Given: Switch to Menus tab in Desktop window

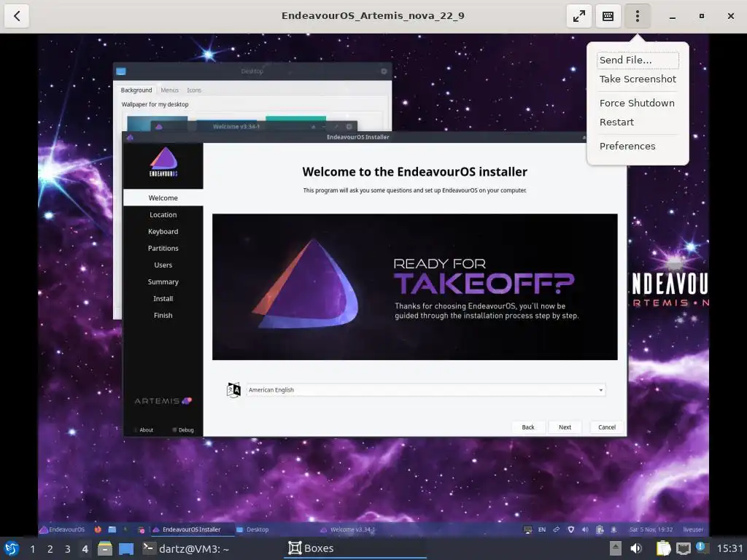Looking at the screenshot, I should click(169, 90).
